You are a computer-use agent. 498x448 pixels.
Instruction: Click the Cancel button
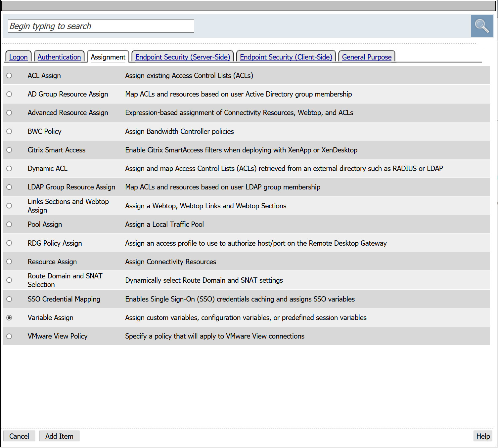19,436
